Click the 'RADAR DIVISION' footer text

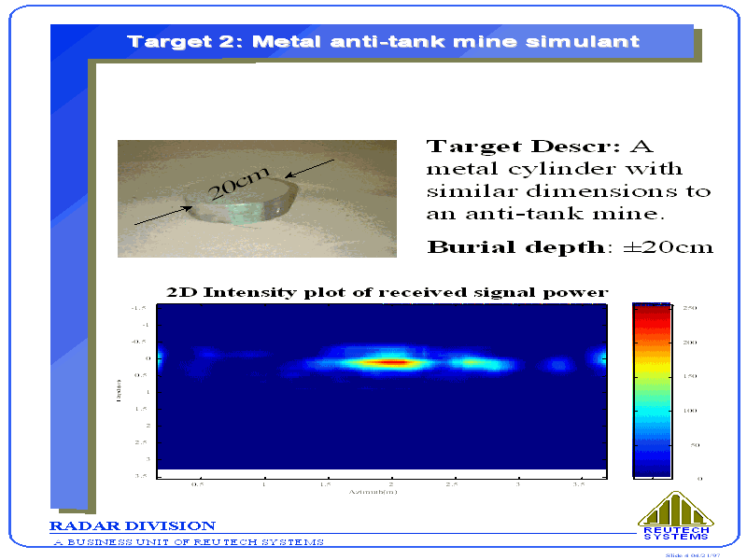click(x=133, y=525)
